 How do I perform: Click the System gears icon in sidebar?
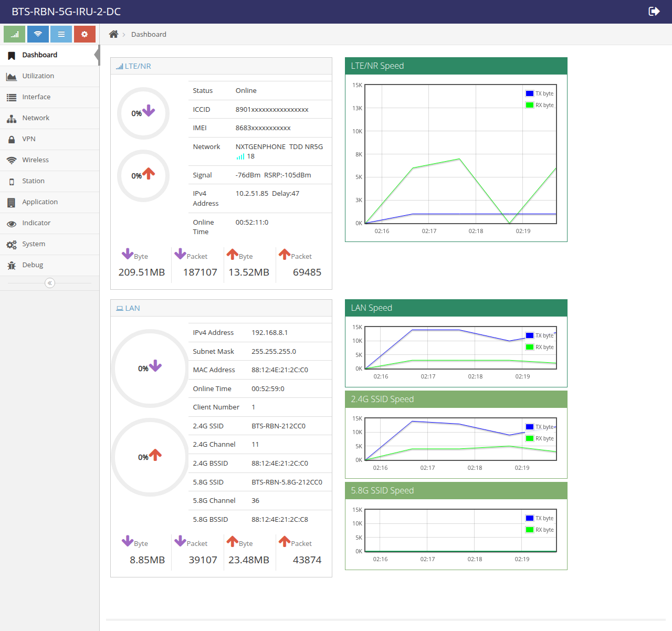(x=12, y=245)
